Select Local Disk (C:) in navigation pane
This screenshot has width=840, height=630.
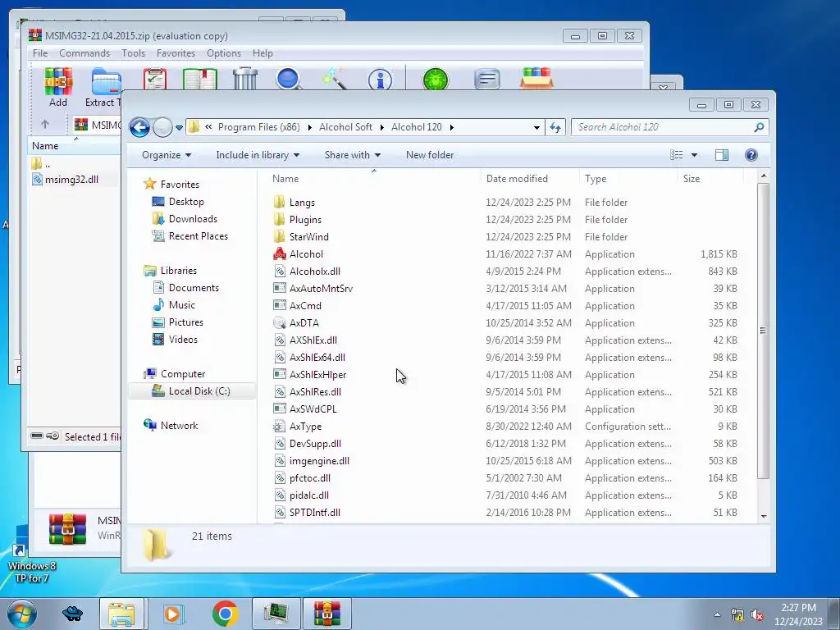click(192, 391)
